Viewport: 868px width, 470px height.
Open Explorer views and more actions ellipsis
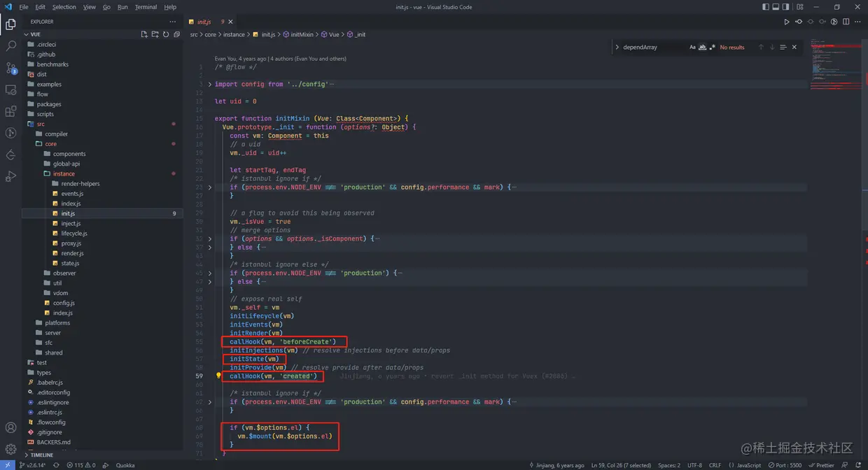(173, 22)
